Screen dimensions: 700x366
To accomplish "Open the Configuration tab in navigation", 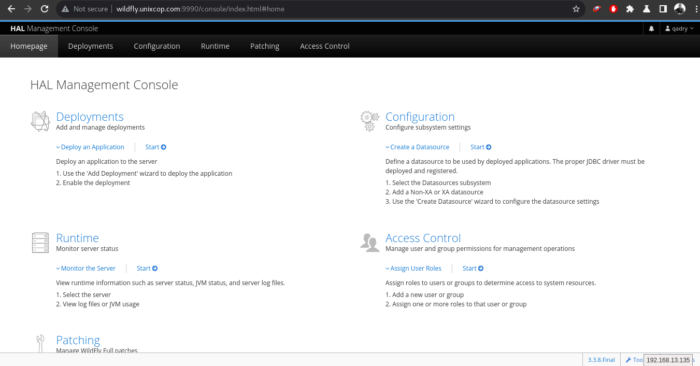I will pyautogui.click(x=157, y=46).
